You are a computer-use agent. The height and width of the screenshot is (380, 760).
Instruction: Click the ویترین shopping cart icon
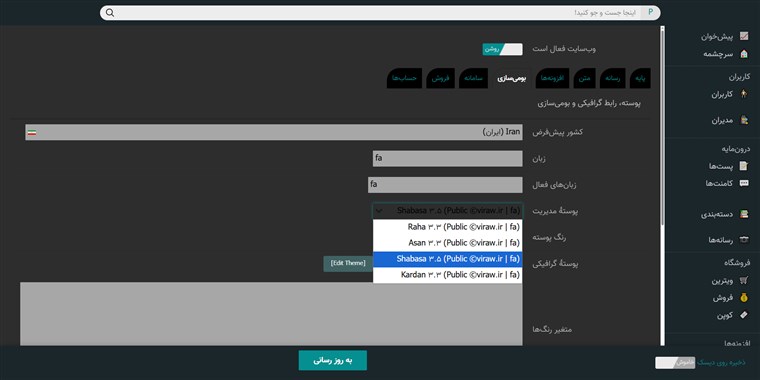pos(744,281)
